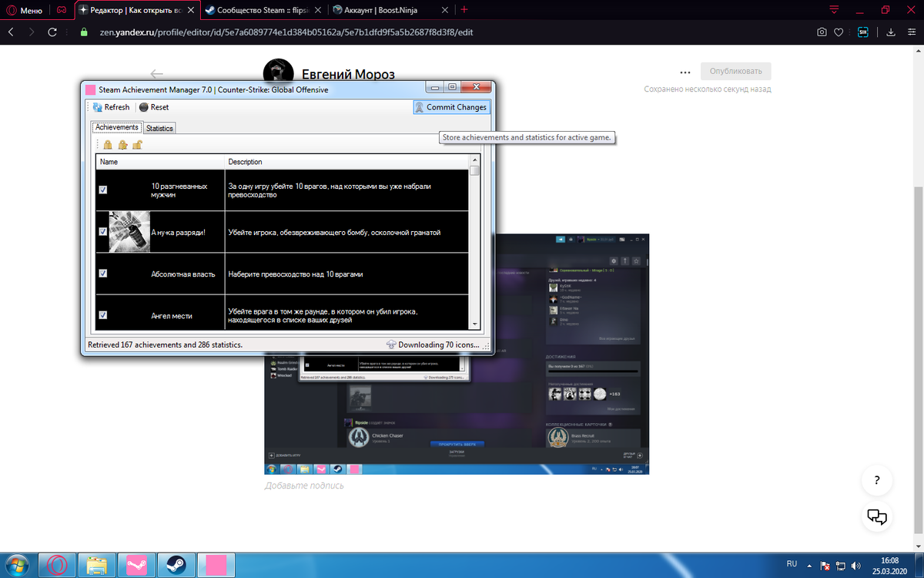Take a snapshot with the camera icon

point(822,32)
